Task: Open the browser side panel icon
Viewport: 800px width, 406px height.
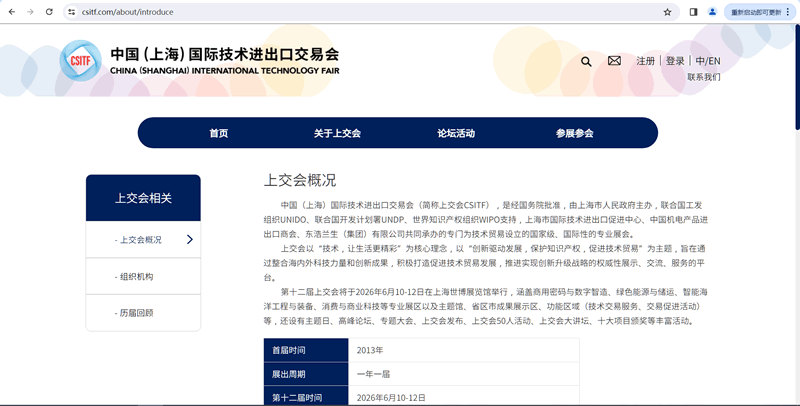Action: click(693, 12)
